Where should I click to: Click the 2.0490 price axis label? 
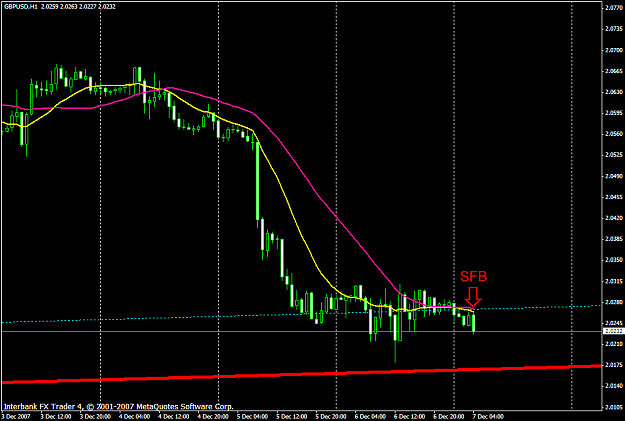pyautogui.click(x=614, y=176)
